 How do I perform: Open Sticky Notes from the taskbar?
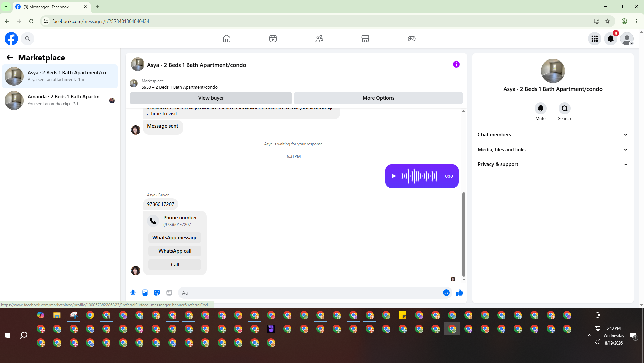coord(403,315)
